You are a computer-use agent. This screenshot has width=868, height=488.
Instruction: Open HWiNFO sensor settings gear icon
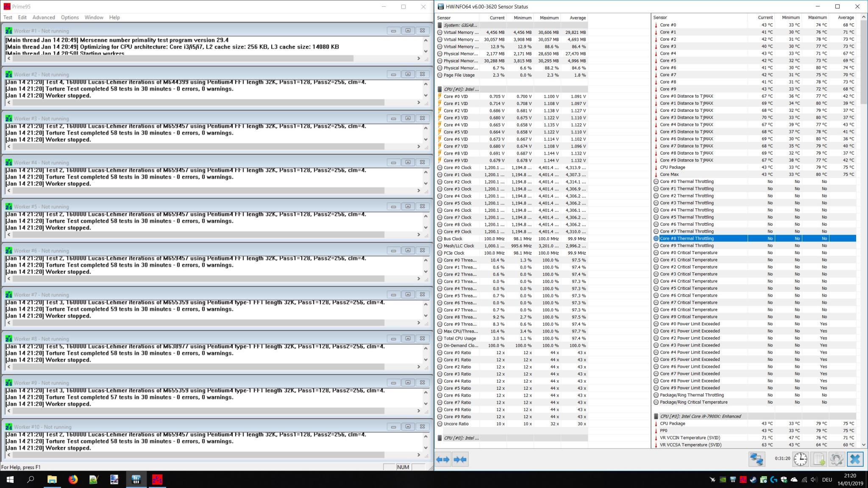click(x=837, y=459)
